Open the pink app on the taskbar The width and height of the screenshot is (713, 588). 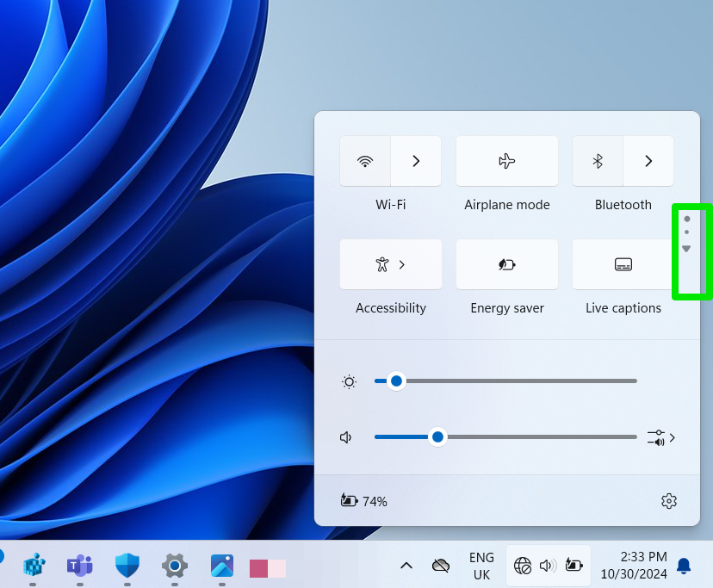pyautogui.click(x=268, y=568)
